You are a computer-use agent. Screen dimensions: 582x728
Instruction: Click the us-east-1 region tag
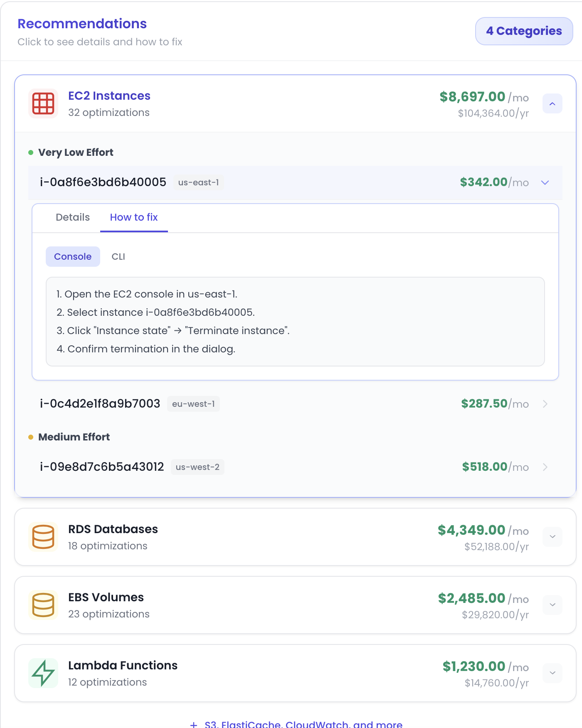pyautogui.click(x=198, y=183)
